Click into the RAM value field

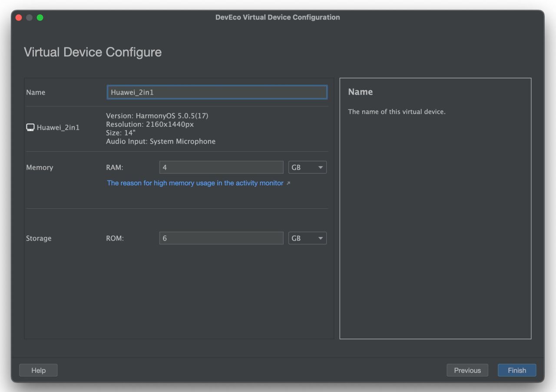(221, 168)
